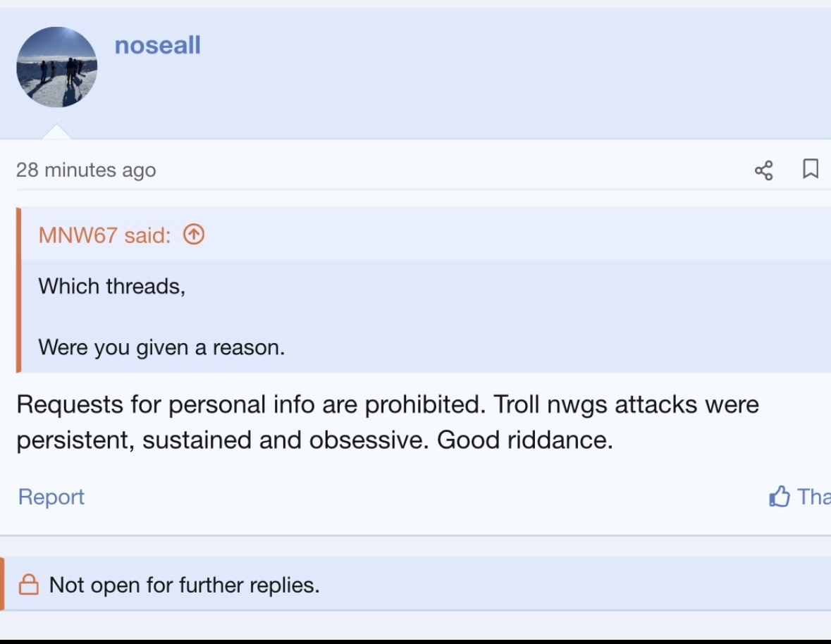Screen dimensions: 831x644
Task: Click the "Not open for further replies." notice
Action: point(184,585)
